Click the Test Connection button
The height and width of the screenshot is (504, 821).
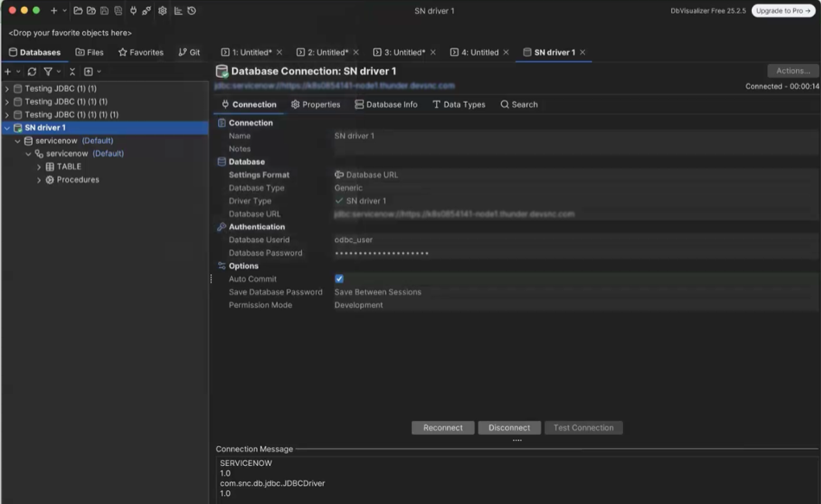coord(583,428)
